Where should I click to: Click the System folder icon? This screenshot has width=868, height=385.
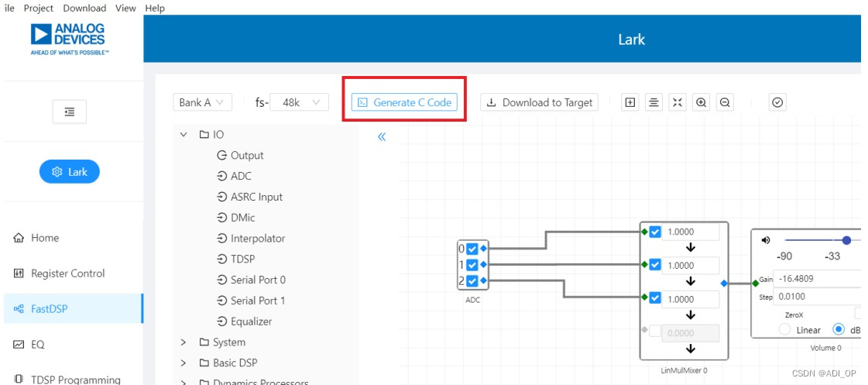coord(204,342)
